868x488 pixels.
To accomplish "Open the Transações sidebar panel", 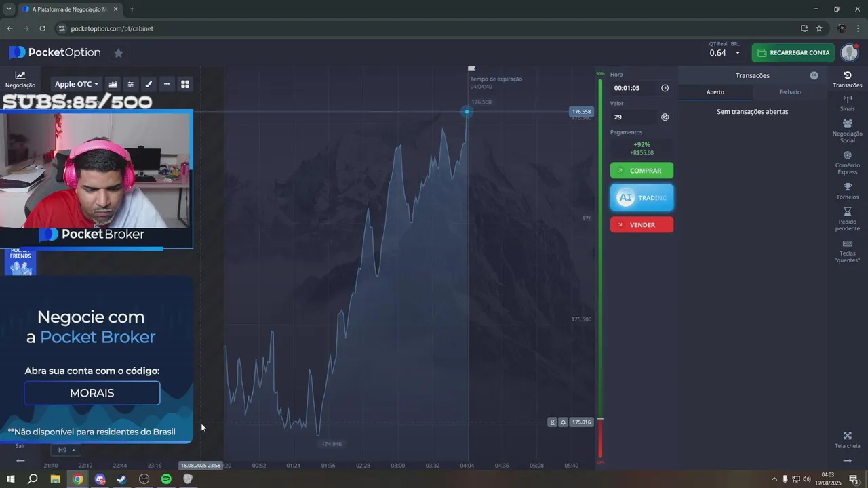I will tap(848, 79).
